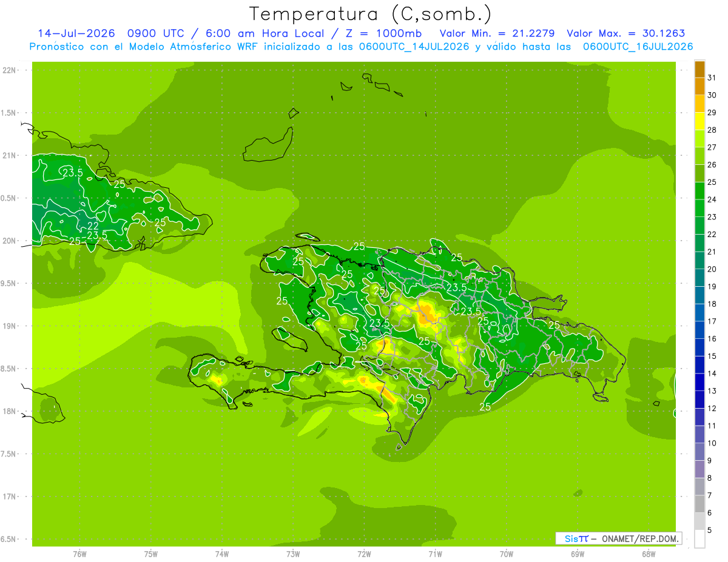The height and width of the screenshot is (562, 728).
Task: Click the '30' legend scale label
Action: [x=712, y=95]
